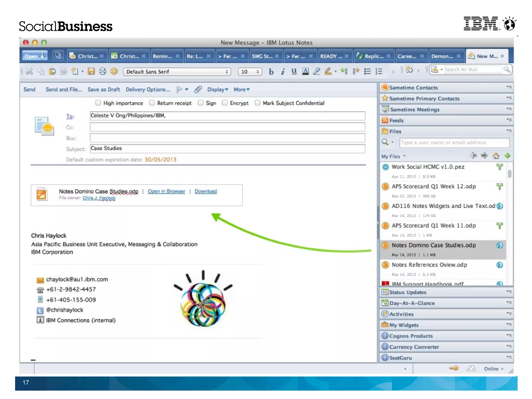
Task: Click the highlighter color tool icon
Action: point(328,71)
